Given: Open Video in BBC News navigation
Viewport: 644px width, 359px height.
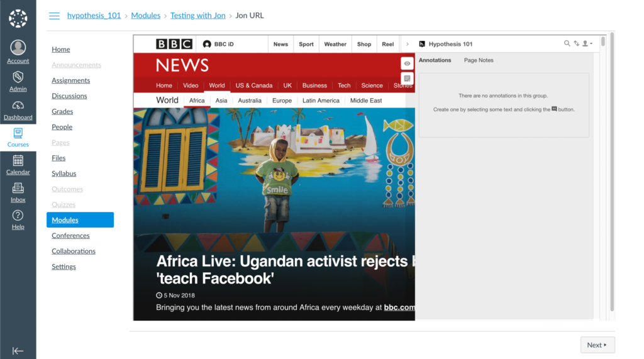Looking at the screenshot, I should 191,86.
